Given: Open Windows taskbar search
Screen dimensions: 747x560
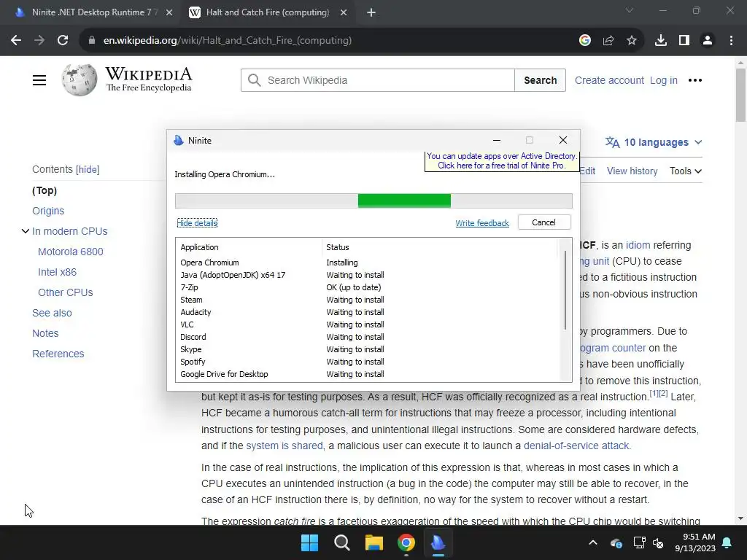Looking at the screenshot, I should [x=342, y=542].
